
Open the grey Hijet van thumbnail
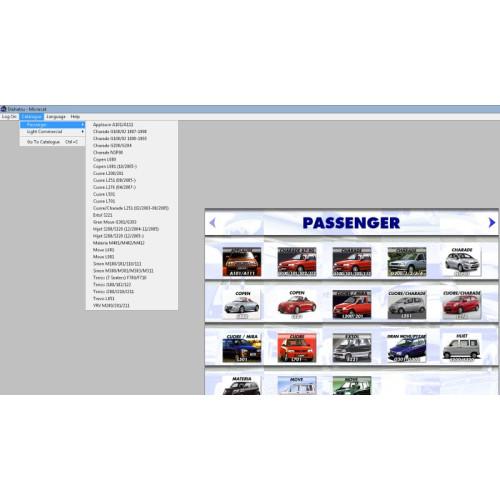click(x=462, y=348)
